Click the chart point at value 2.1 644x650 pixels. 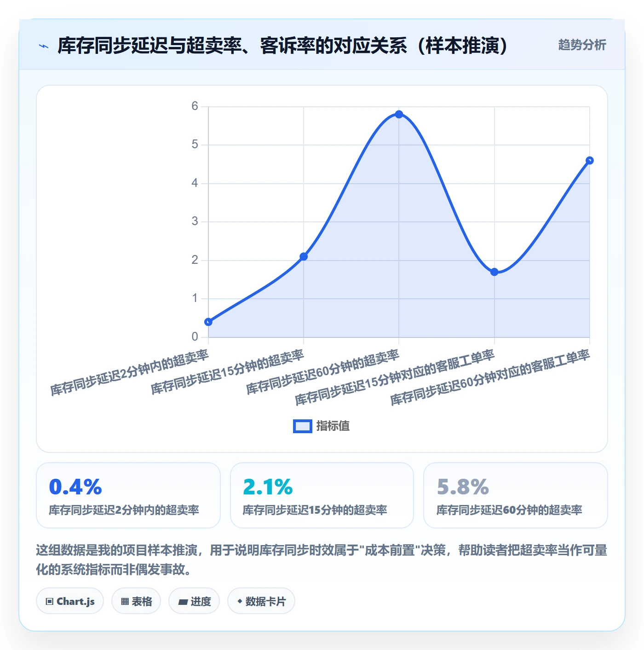(x=304, y=256)
